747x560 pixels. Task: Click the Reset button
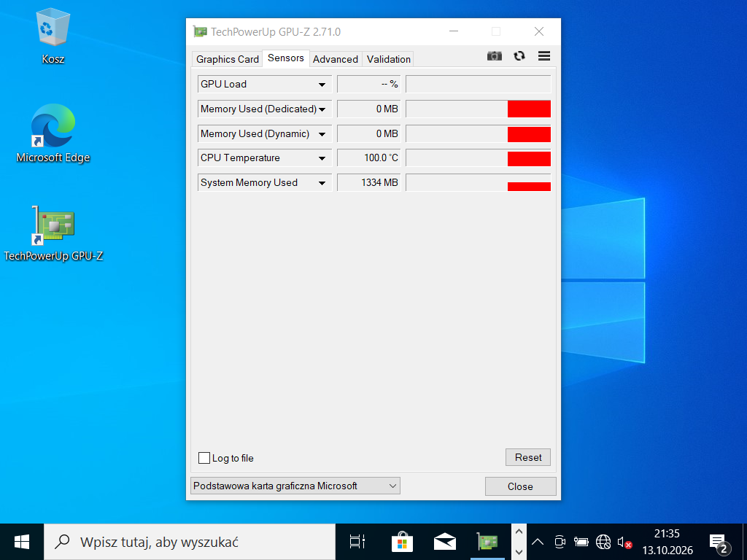(528, 458)
